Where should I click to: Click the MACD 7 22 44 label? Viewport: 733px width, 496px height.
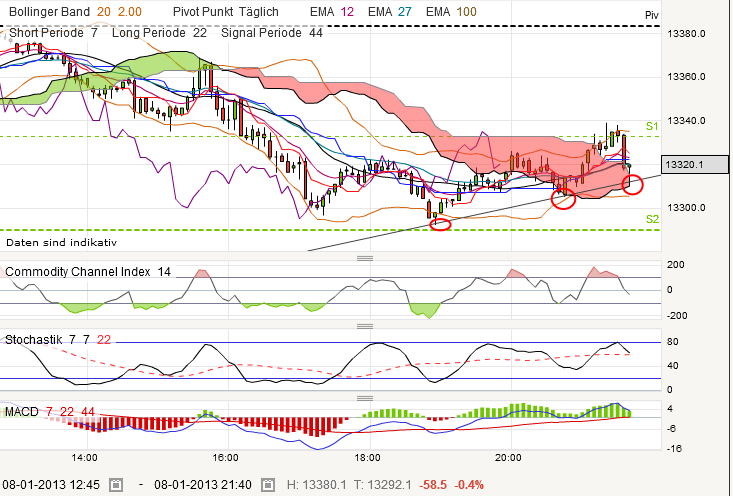(x=50, y=412)
